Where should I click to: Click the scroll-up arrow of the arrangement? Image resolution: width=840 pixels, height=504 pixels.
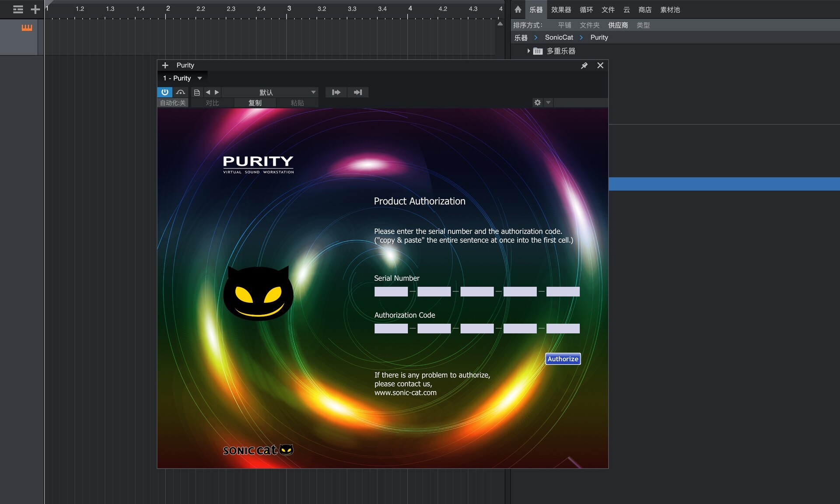coord(500,24)
